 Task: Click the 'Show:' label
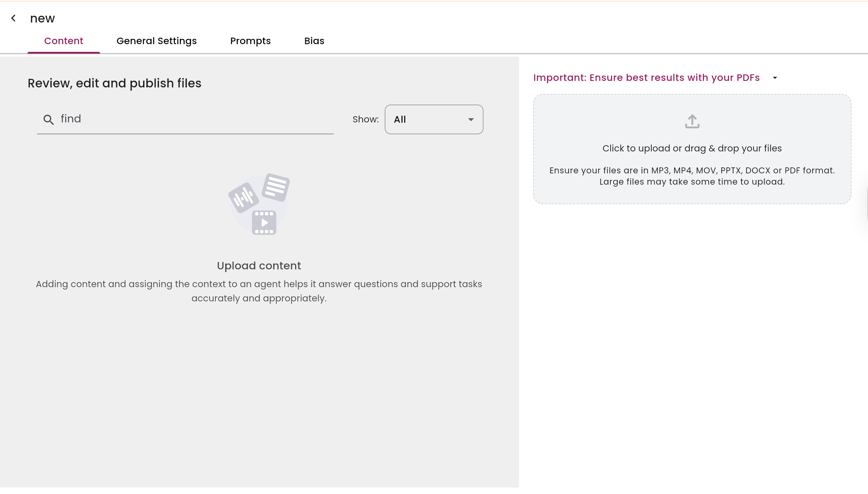point(366,119)
